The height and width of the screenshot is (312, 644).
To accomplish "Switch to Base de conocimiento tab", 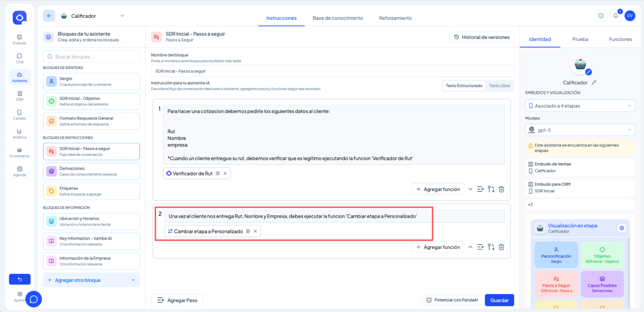I will [338, 18].
